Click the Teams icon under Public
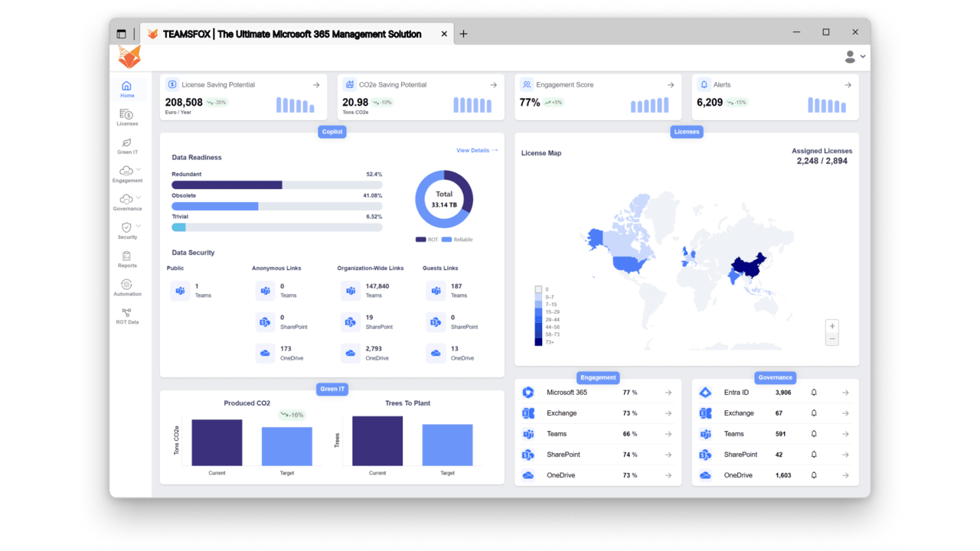 [x=180, y=291]
